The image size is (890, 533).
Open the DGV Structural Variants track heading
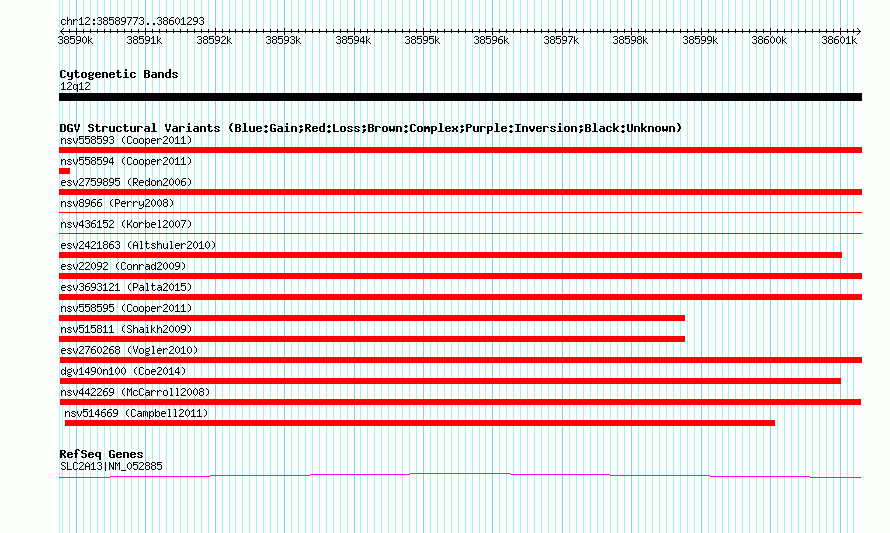[x=371, y=128]
